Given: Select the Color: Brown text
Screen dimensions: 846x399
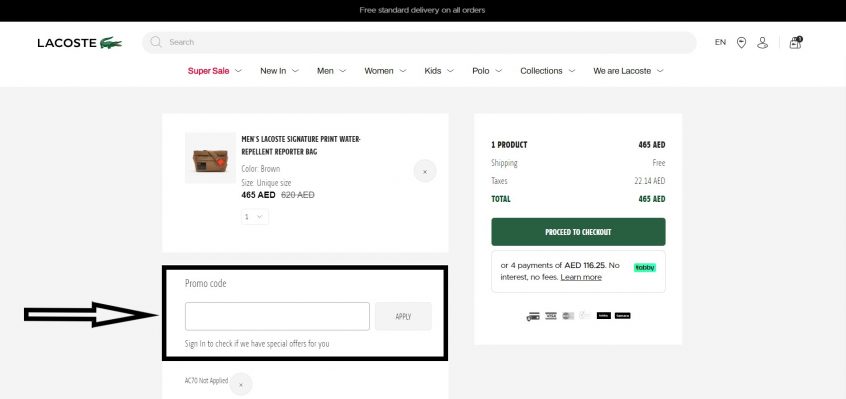Looking at the screenshot, I should pyautogui.click(x=261, y=169).
